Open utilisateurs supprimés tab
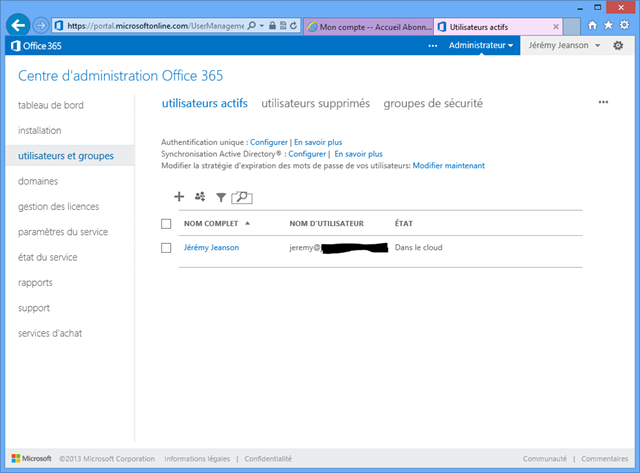The width and height of the screenshot is (640, 473). click(316, 103)
